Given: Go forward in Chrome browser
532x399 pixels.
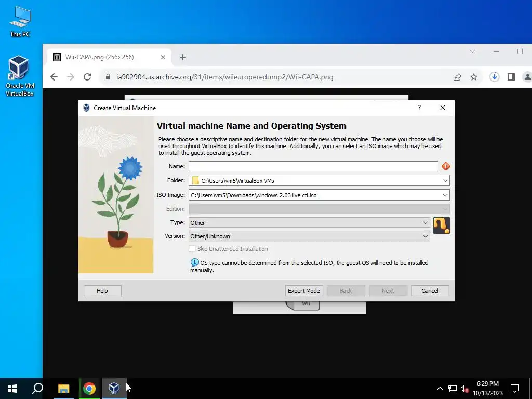Looking at the screenshot, I should (71, 77).
